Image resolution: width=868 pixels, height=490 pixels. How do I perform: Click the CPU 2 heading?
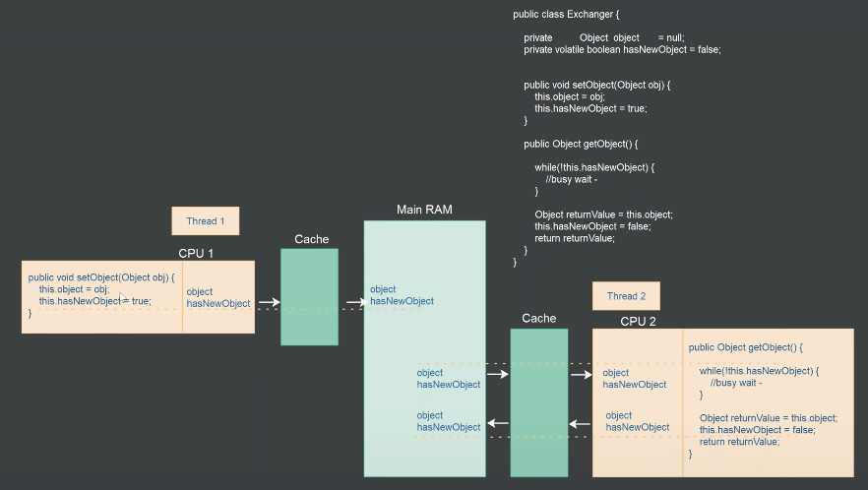pyautogui.click(x=638, y=322)
